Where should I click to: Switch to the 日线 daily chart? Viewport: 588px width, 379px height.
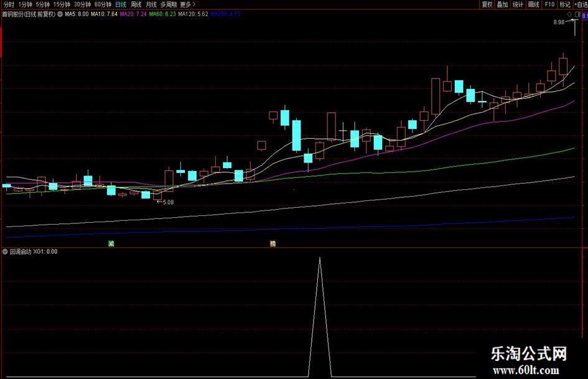pyautogui.click(x=121, y=4)
